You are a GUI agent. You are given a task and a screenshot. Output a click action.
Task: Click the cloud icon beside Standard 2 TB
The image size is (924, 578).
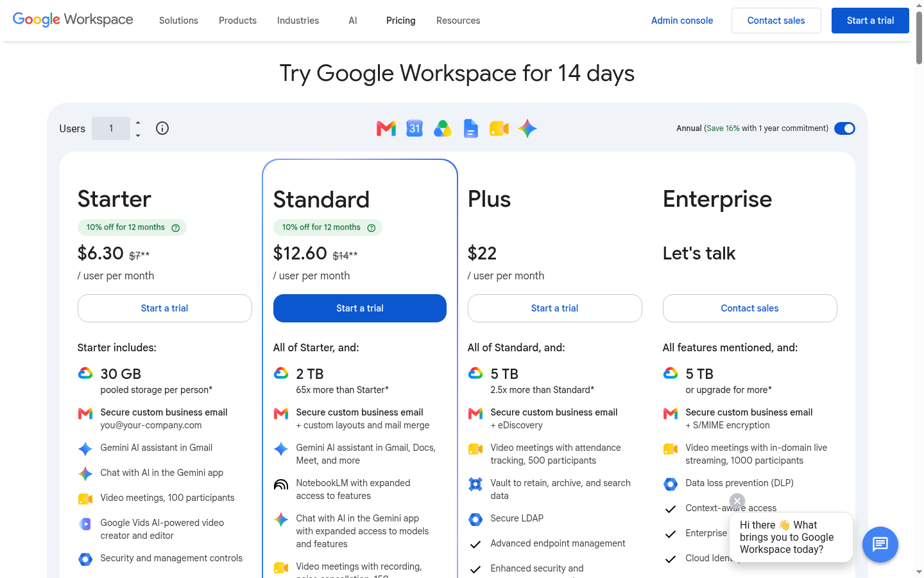pos(281,373)
